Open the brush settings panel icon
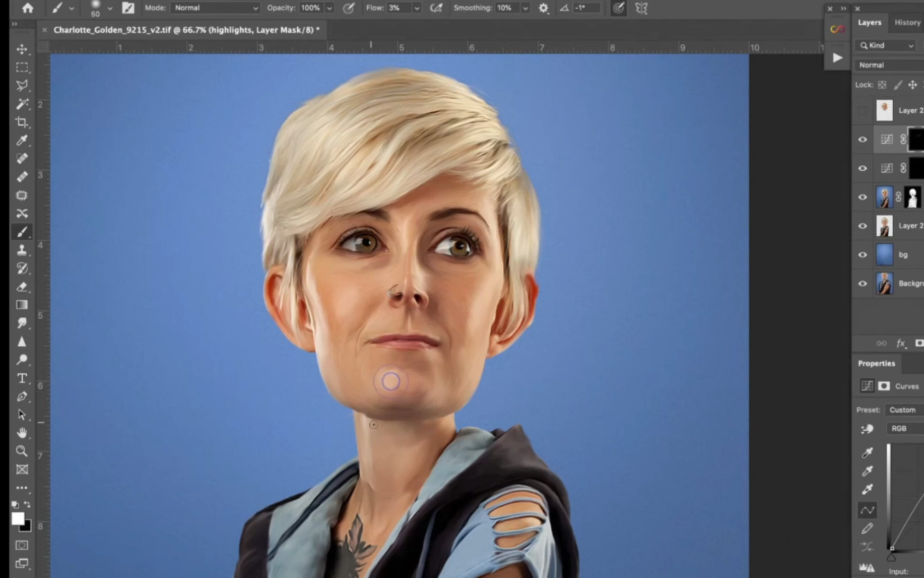This screenshot has height=578, width=924. [x=128, y=8]
